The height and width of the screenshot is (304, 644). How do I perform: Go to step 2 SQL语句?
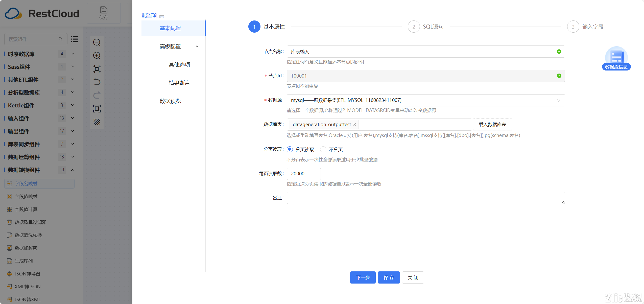coord(426,27)
